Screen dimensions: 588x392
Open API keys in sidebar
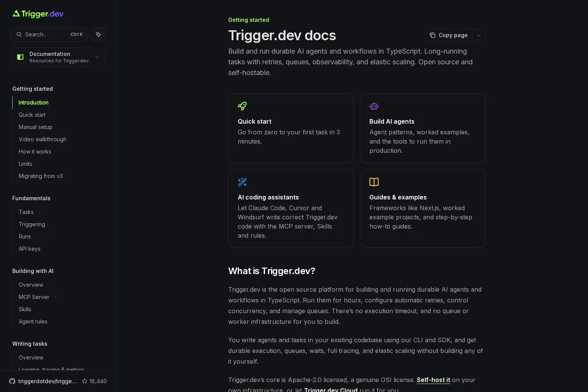29,249
